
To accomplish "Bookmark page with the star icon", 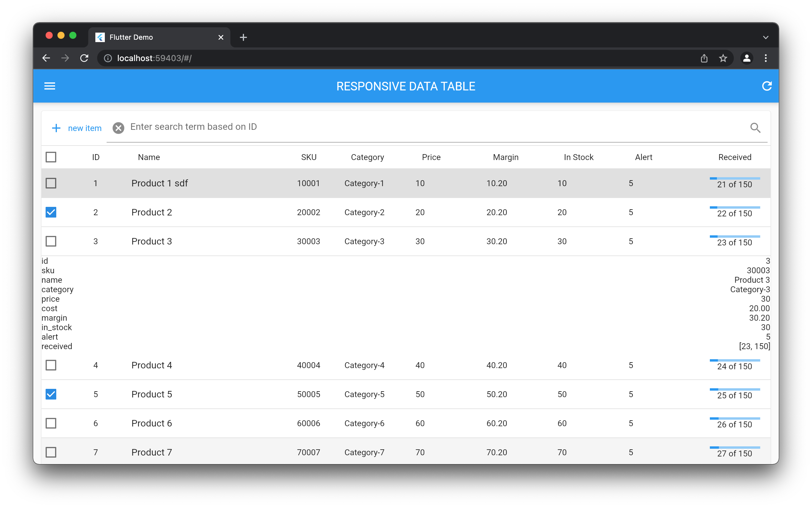I will [x=723, y=58].
